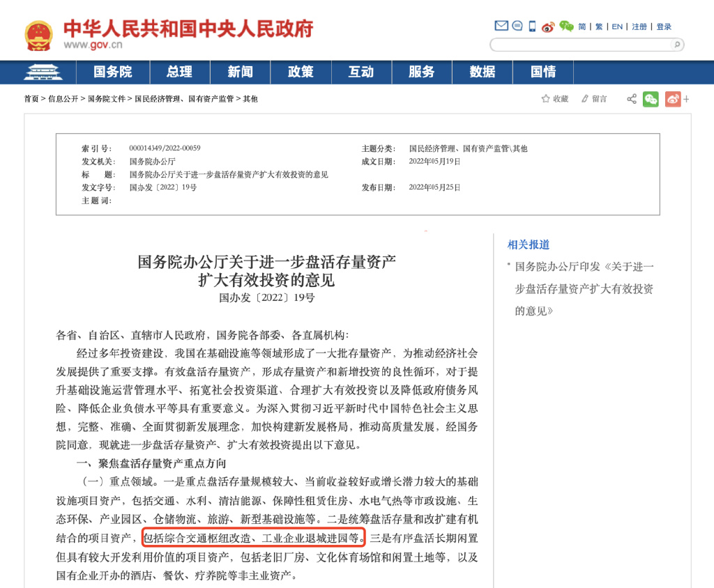This screenshot has height=588, width=714.
Task: Open the 政策 menu
Action: tap(301, 72)
